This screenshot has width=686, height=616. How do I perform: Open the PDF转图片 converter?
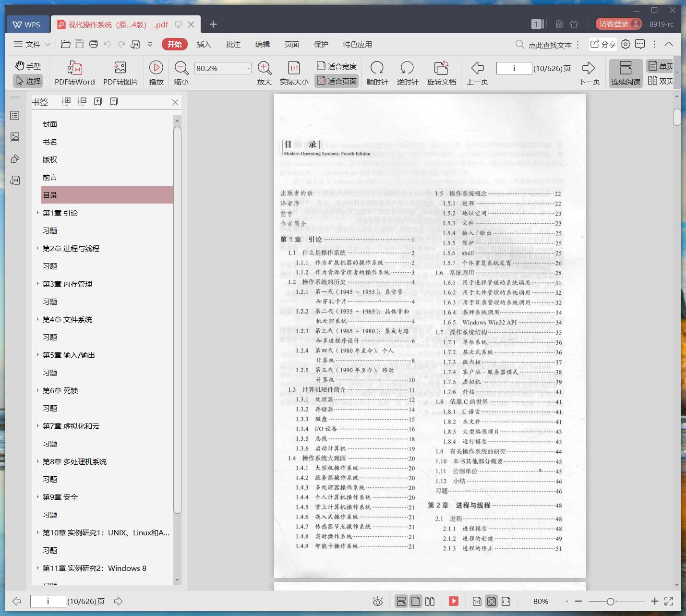120,73
